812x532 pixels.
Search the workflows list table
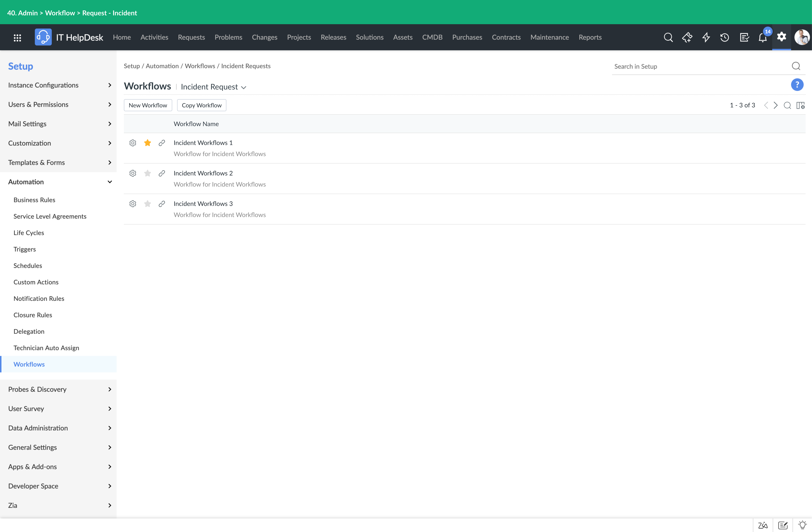click(x=787, y=105)
